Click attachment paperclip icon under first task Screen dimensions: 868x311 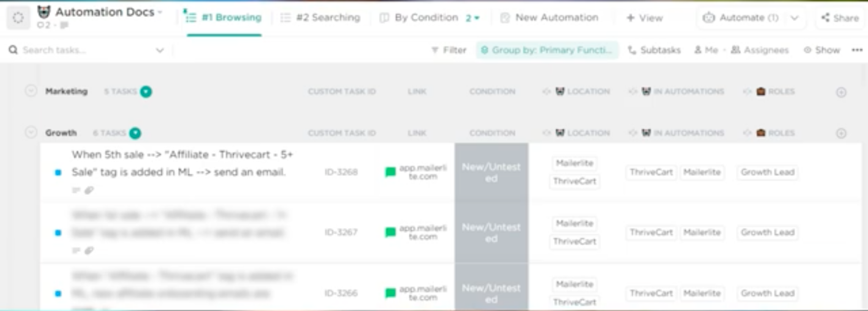89,191
